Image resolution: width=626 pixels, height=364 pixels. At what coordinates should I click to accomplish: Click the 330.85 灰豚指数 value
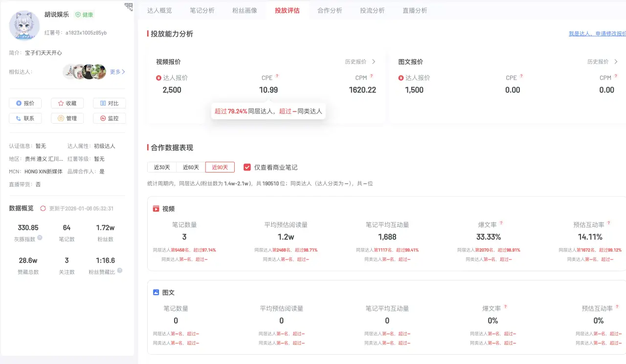click(28, 228)
